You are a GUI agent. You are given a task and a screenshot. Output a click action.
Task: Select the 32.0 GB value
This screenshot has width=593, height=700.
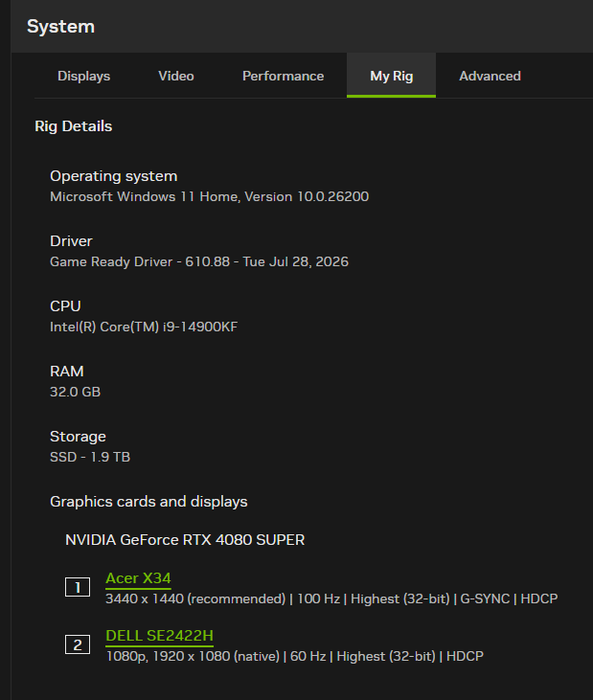pos(75,392)
